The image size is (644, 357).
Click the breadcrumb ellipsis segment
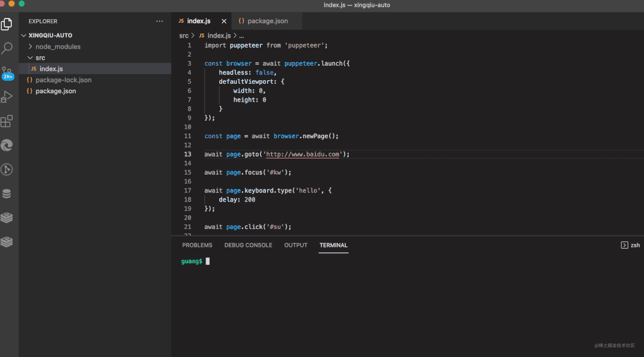241,36
